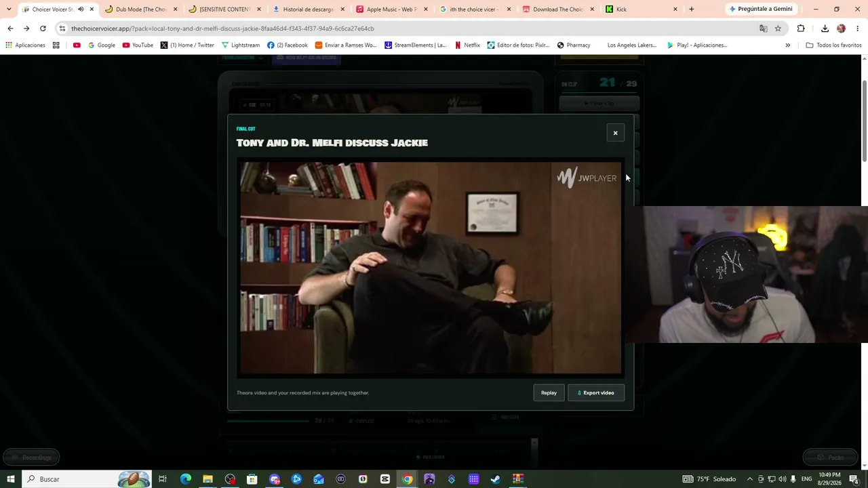Switch to Historial de descargas tab
868x488 pixels.
[x=309, y=9]
